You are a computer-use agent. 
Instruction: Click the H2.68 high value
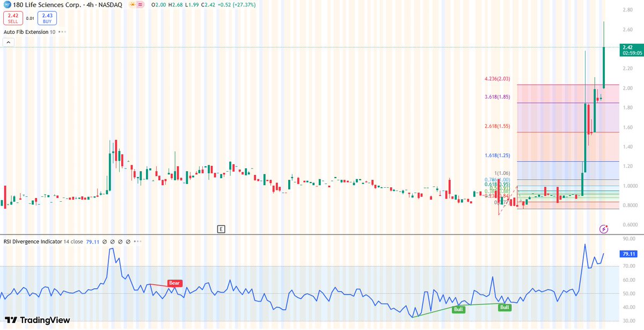pyautogui.click(x=176, y=5)
